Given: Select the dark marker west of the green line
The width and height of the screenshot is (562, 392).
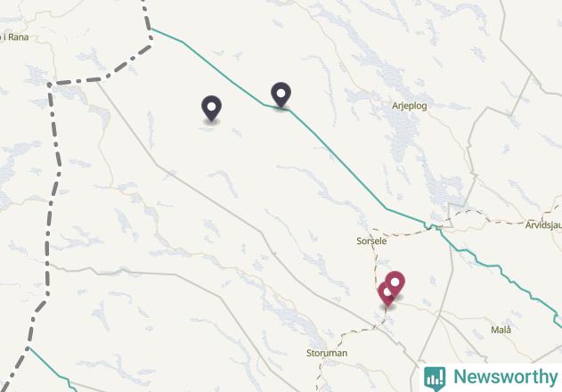Looking at the screenshot, I should (211, 108).
